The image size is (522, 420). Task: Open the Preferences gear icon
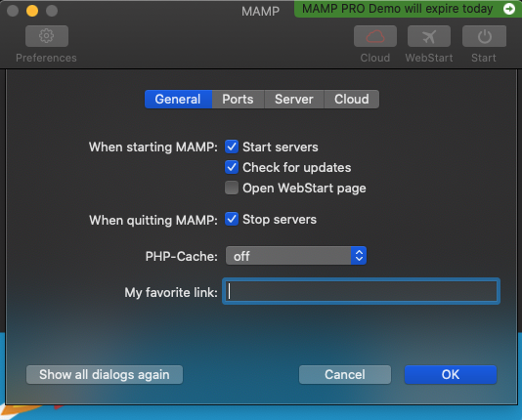tap(47, 36)
